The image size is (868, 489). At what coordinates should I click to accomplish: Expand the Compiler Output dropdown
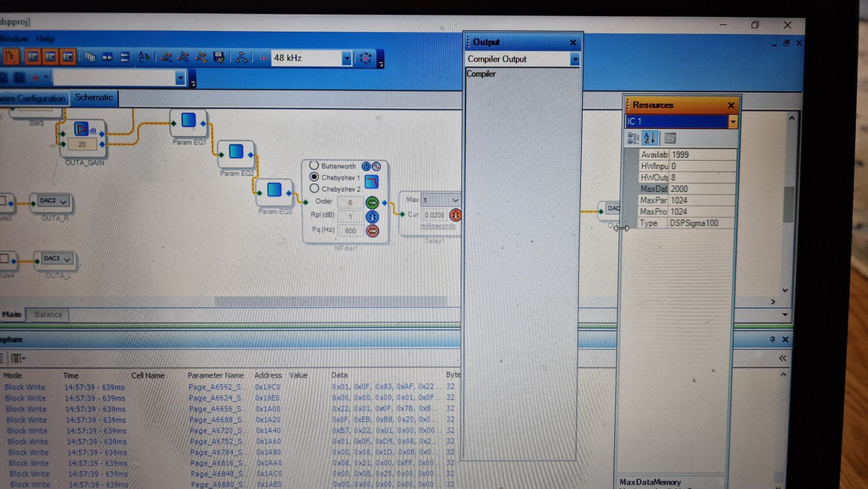[574, 59]
